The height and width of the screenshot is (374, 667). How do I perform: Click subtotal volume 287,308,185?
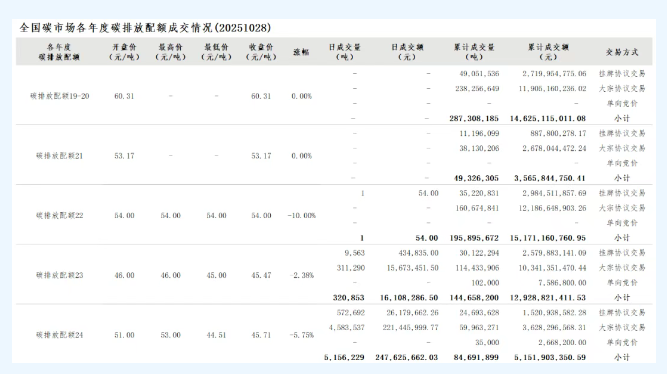click(x=474, y=118)
